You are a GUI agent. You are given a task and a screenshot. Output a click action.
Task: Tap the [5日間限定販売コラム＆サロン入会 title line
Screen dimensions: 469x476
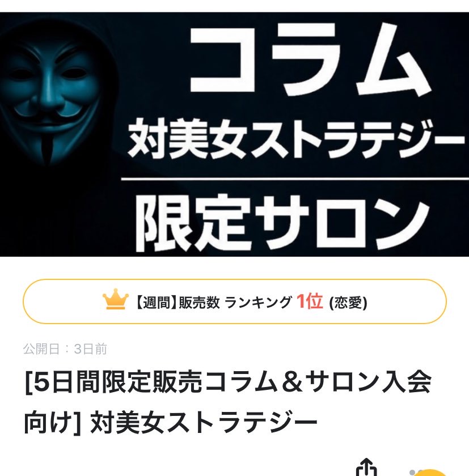228,381
